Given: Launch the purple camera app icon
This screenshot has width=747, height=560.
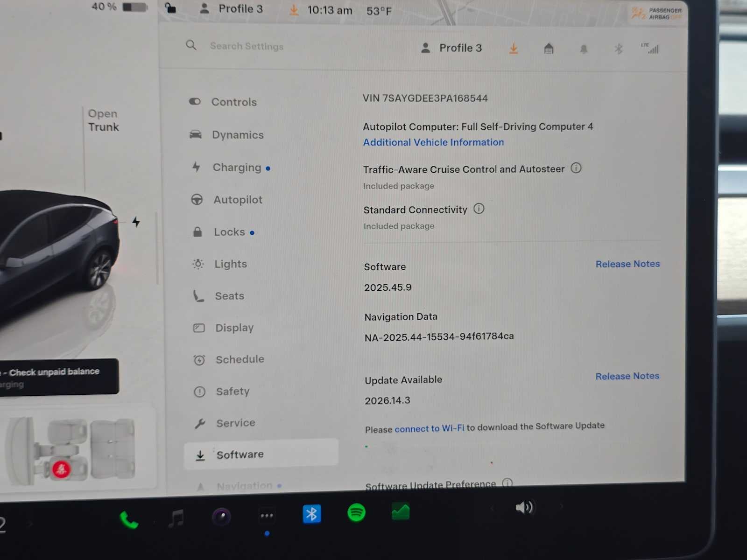Looking at the screenshot, I should click(221, 517).
